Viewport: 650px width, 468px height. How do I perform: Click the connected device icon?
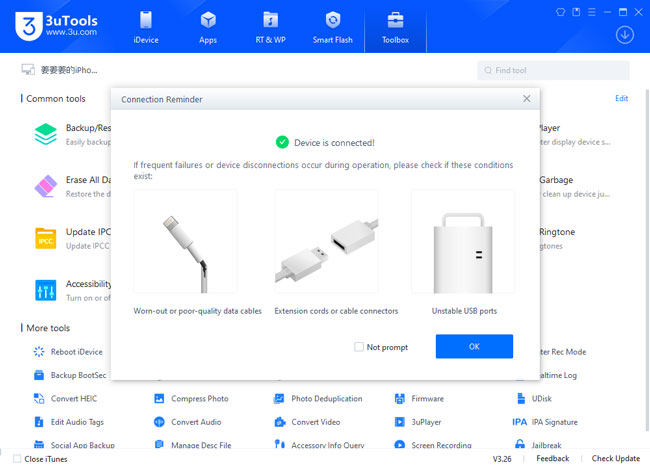point(28,70)
